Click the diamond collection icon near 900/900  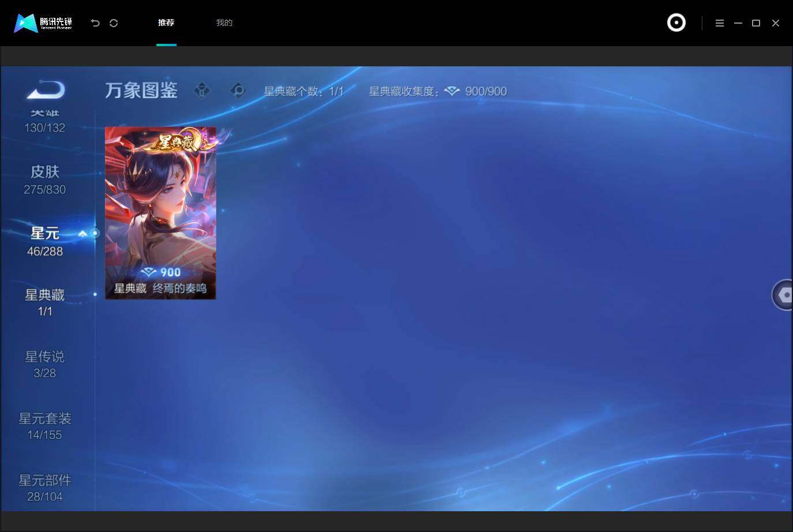[452, 91]
